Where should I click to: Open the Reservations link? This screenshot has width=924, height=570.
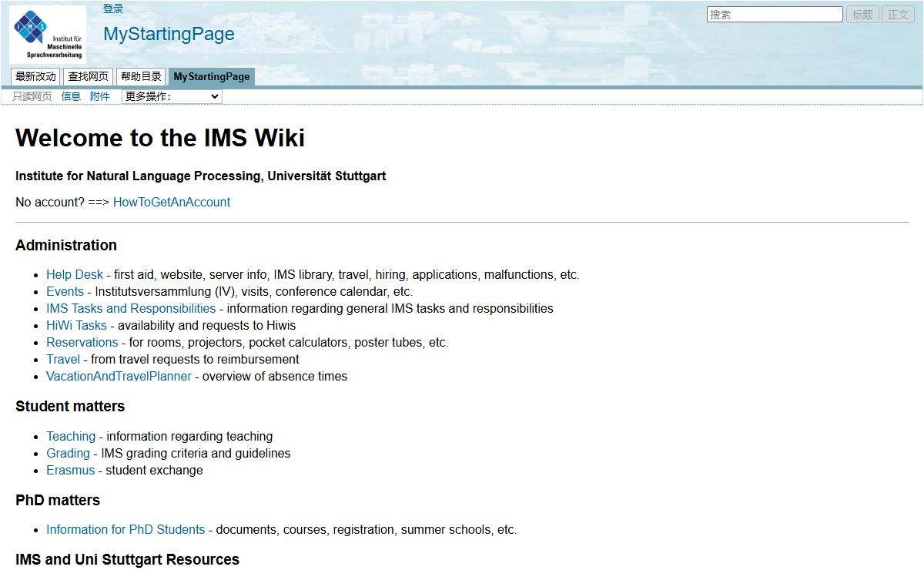coord(82,342)
